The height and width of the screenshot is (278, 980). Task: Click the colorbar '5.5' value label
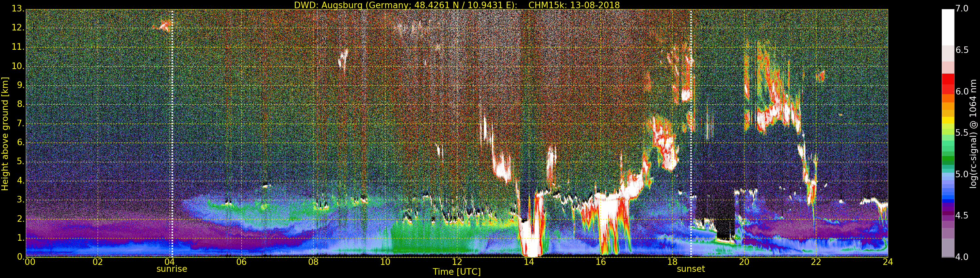[x=961, y=132]
